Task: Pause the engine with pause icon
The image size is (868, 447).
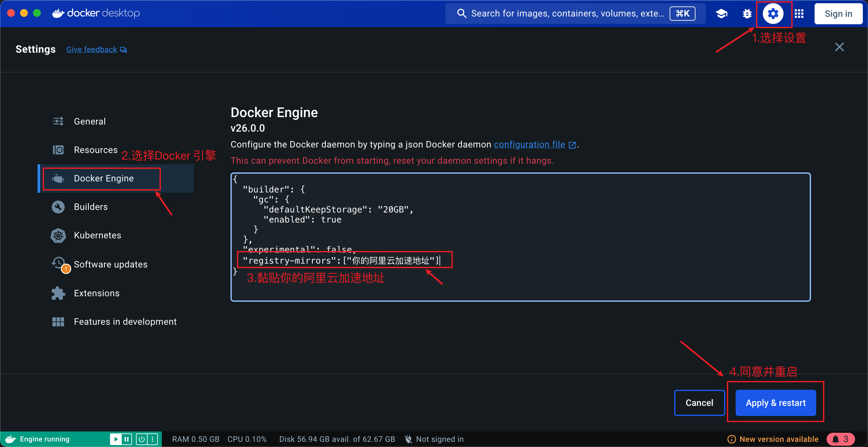Action: (127, 439)
